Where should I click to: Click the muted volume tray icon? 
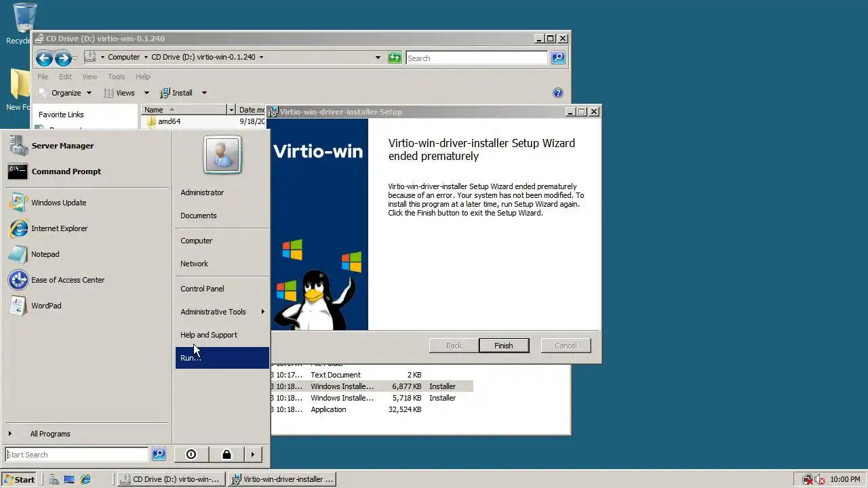[x=820, y=479]
